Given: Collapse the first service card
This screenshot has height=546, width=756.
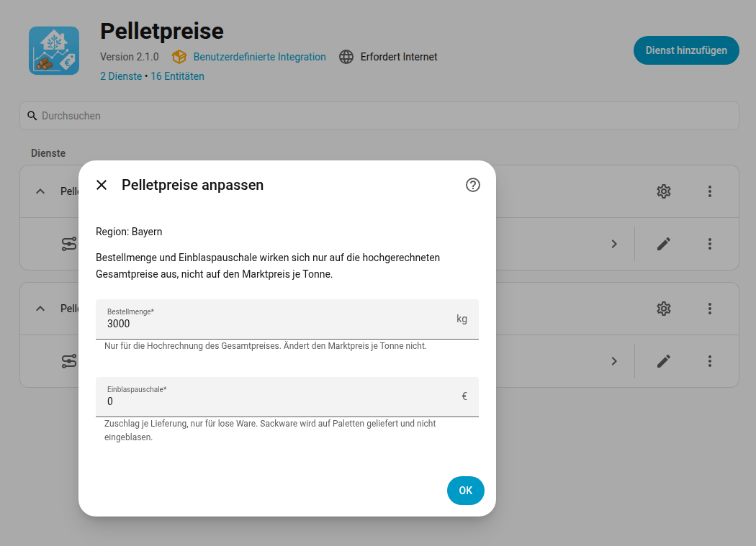Looking at the screenshot, I should pyautogui.click(x=40, y=191).
